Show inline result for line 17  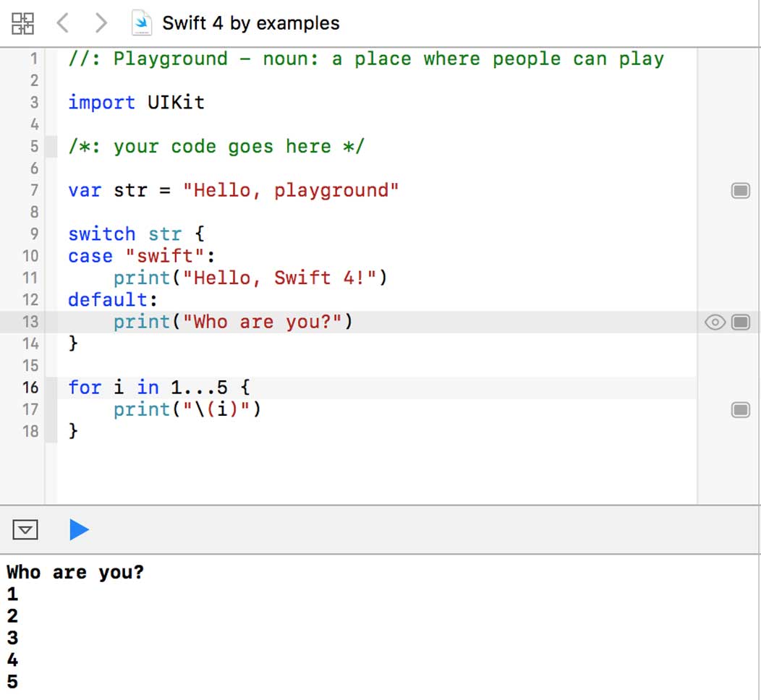click(x=740, y=410)
